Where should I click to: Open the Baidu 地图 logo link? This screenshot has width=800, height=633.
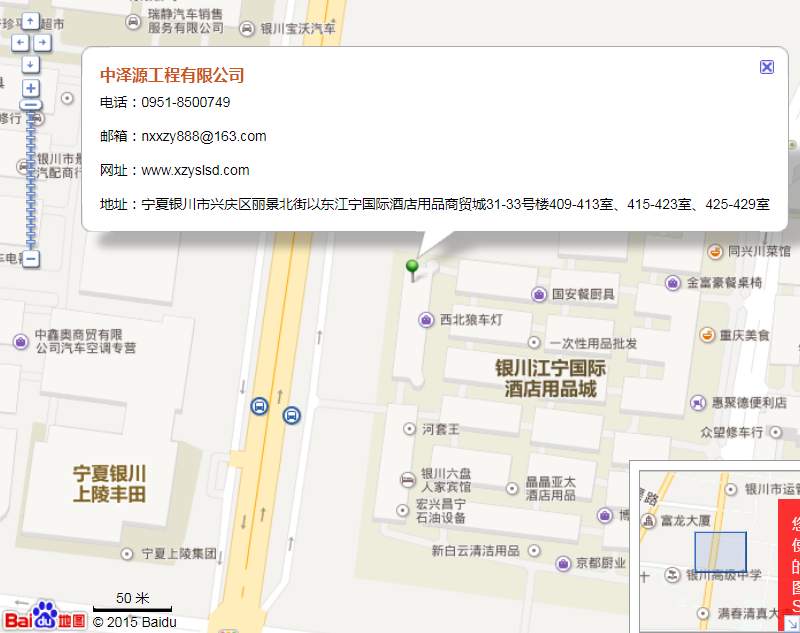click(x=45, y=617)
